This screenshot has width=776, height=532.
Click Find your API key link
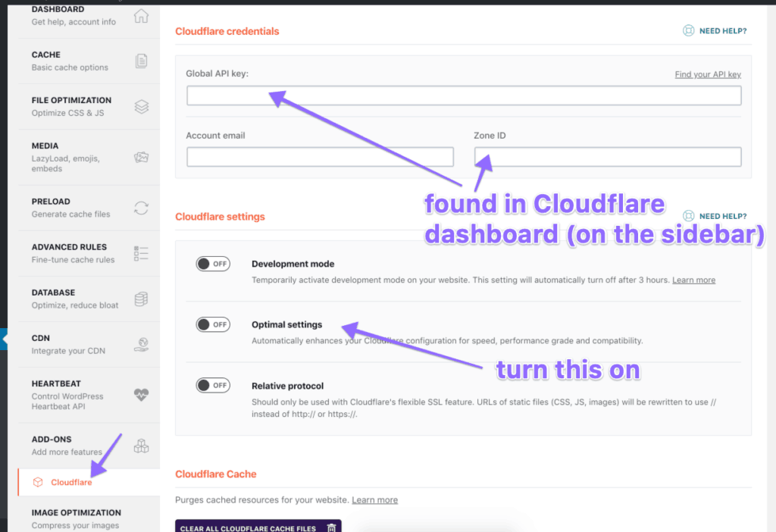coord(708,74)
